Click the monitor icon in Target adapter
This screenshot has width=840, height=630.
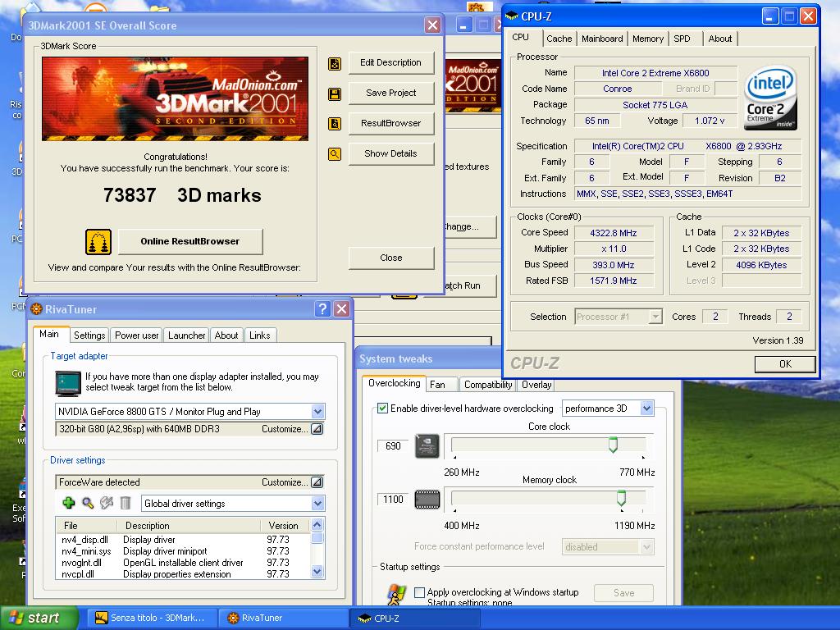pyautogui.click(x=68, y=384)
